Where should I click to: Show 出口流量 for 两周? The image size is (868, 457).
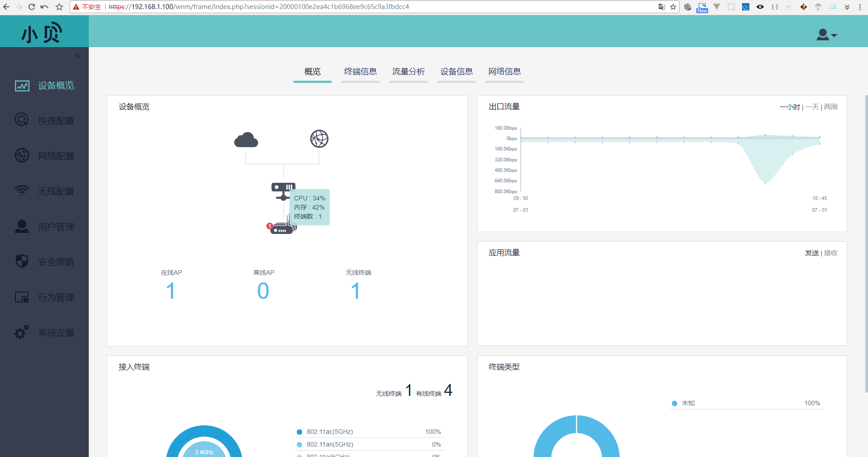(x=831, y=107)
